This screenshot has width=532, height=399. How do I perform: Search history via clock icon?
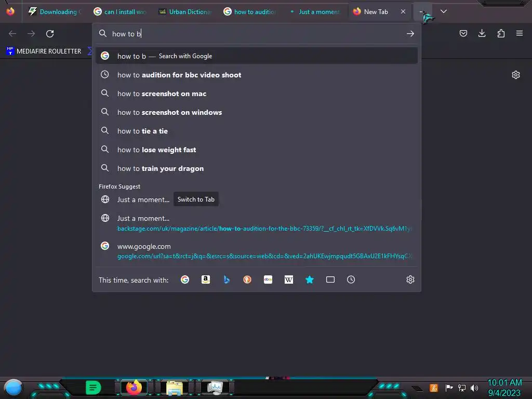coord(351,280)
